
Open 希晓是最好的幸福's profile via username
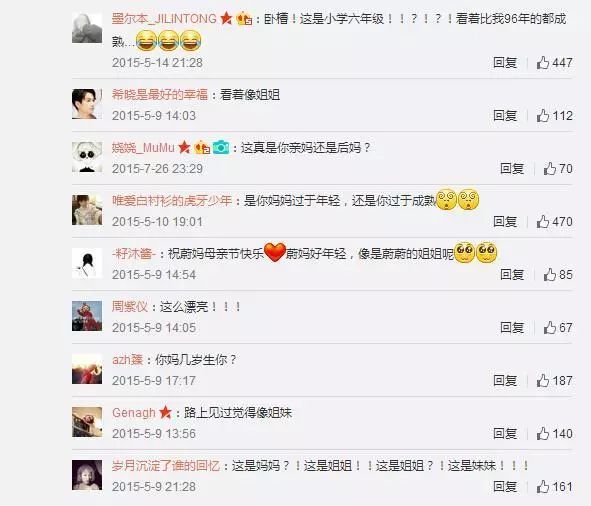(x=160, y=94)
